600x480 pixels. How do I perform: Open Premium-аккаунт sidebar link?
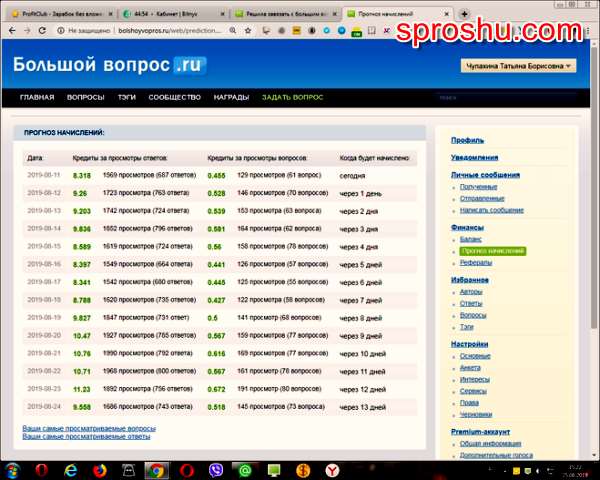pos(480,432)
